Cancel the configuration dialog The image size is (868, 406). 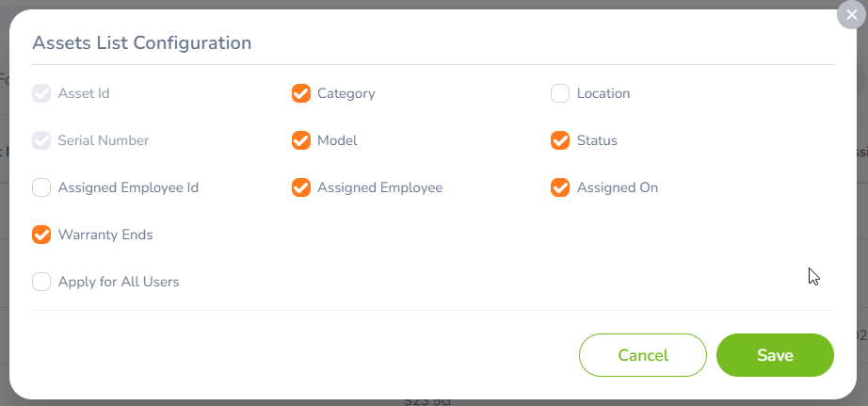643,355
